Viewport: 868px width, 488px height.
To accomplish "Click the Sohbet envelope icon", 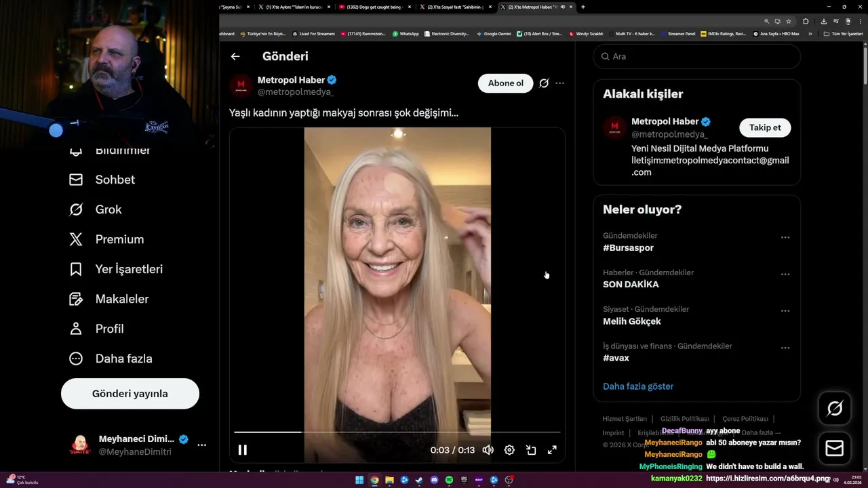I will pyautogui.click(x=76, y=180).
